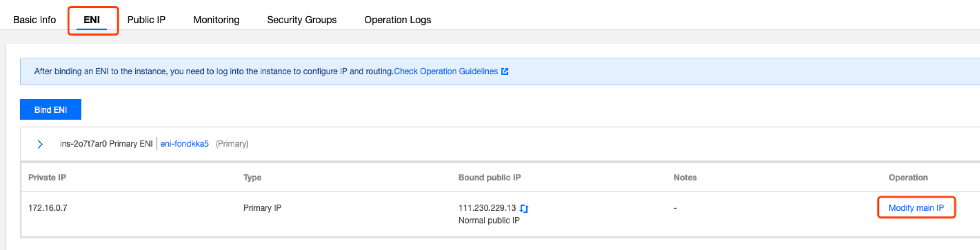Go to the Monitoring tab
The image size is (980, 250).
(216, 20)
